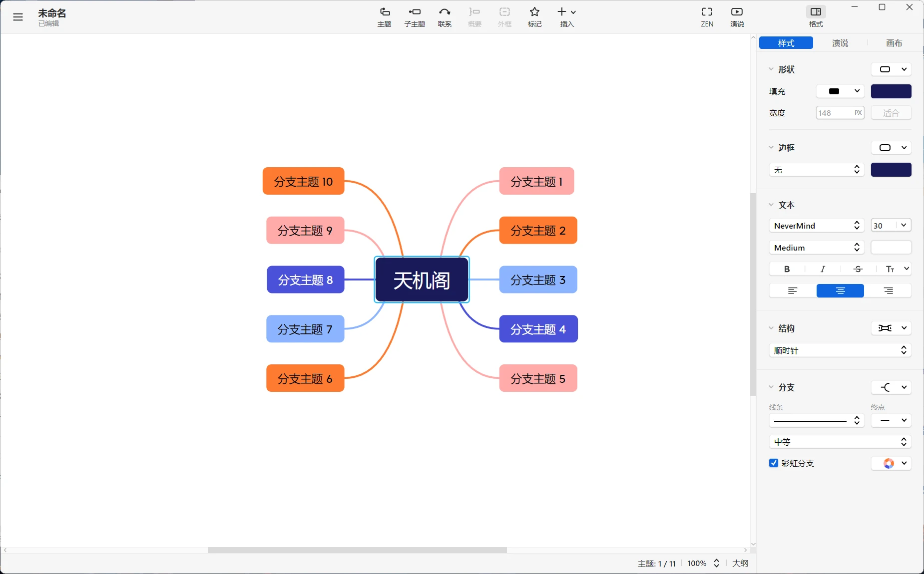Add a new topic with 主题 toolbar icon

pyautogui.click(x=384, y=17)
